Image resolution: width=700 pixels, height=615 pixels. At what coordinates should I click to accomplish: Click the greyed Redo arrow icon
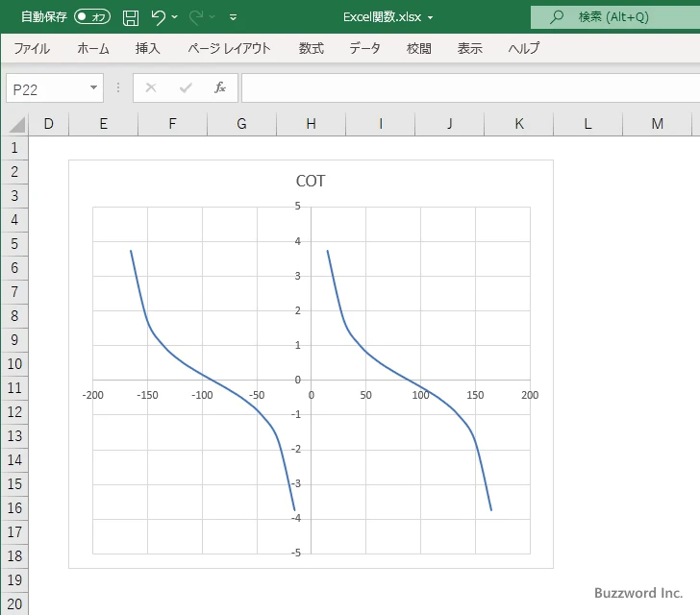(196, 17)
